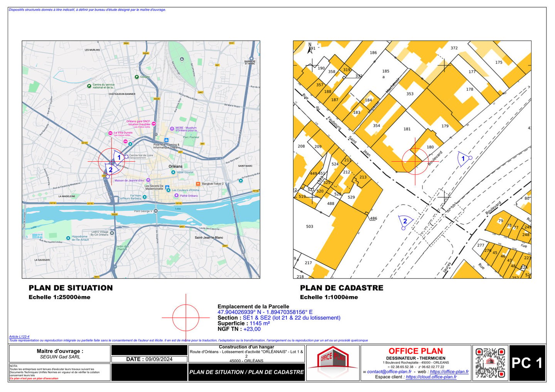Click the Emplacement de la Parcelle label
The width and height of the screenshot is (555, 392).
[x=253, y=307]
